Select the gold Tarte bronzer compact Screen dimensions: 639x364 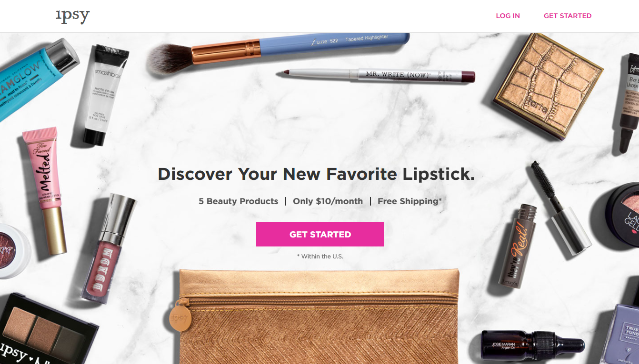pos(548,85)
